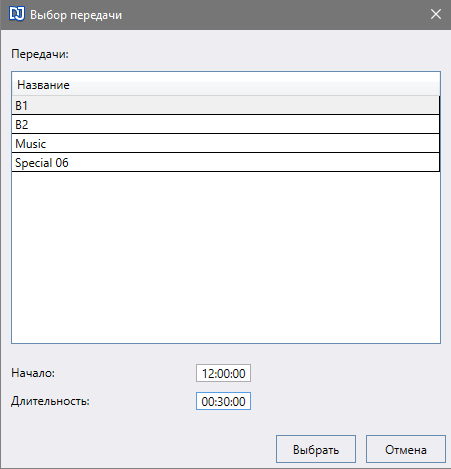451x469 pixels.
Task: Choose the Music program entry
Action: coord(226,144)
